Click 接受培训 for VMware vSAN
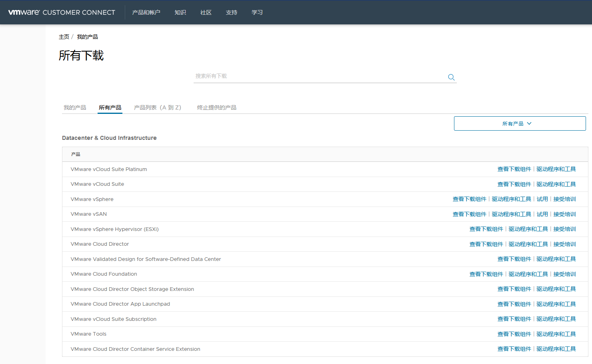592x364 pixels. coord(564,214)
